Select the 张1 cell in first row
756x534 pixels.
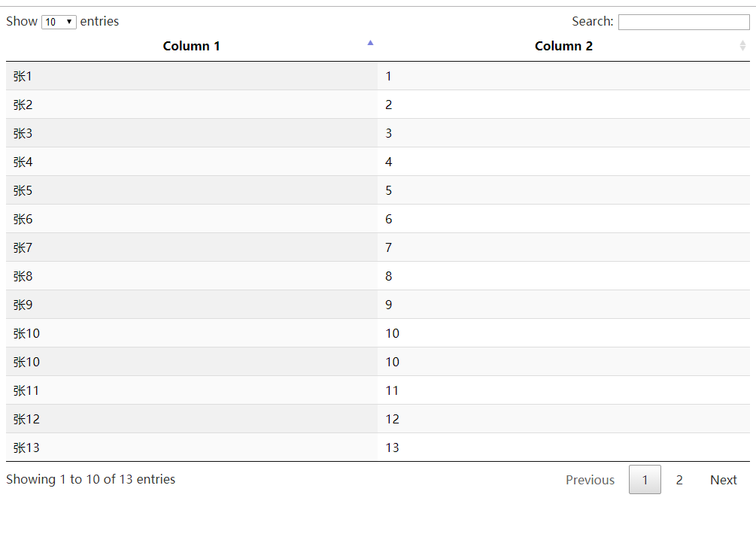(23, 76)
